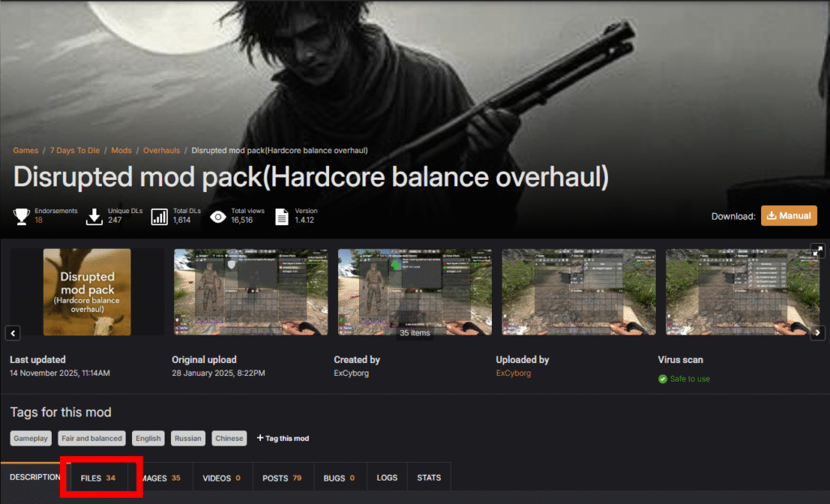
Task: Click the Version document icon
Action: click(x=282, y=216)
